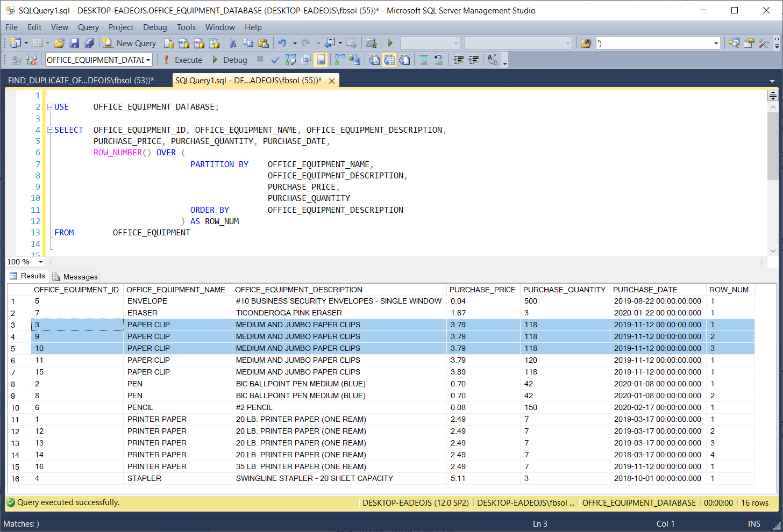The height and width of the screenshot is (532, 783).
Task: Open the OFFICE_EQUIPMENT_DATABASE database dropdown
Action: [148, 60]
